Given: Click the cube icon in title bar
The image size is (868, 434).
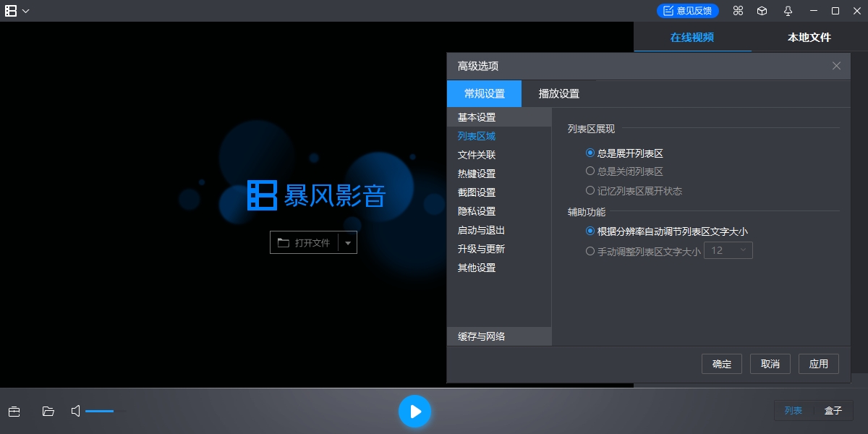Looking at the screenshot, I should click(762, 11).
